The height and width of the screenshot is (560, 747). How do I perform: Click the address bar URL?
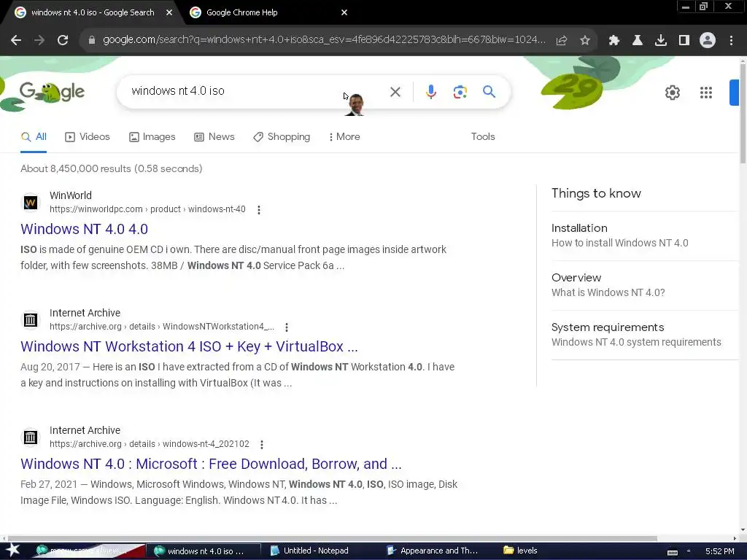coord(324,40)
